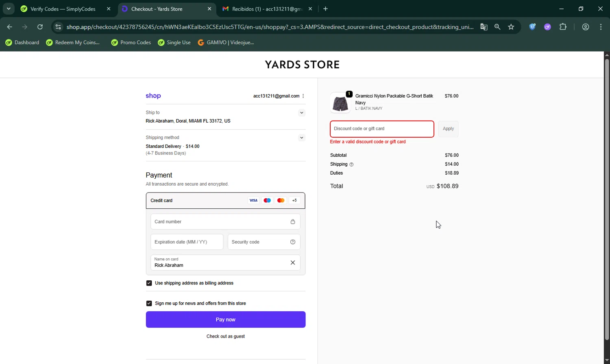Bookmark this page with the star icon
Viewport: 610px width, 364px height.
click(511, 27)
